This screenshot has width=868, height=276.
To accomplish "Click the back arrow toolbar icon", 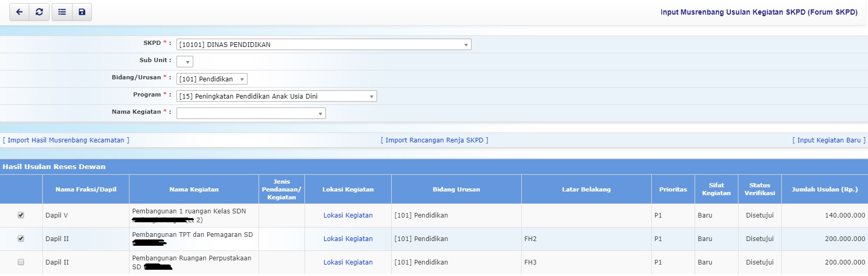I will point(19,12).
